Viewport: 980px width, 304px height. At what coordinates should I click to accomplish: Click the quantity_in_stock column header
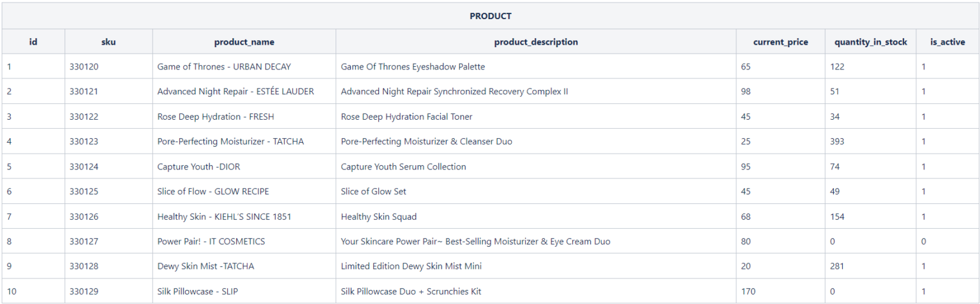(870, 42)
